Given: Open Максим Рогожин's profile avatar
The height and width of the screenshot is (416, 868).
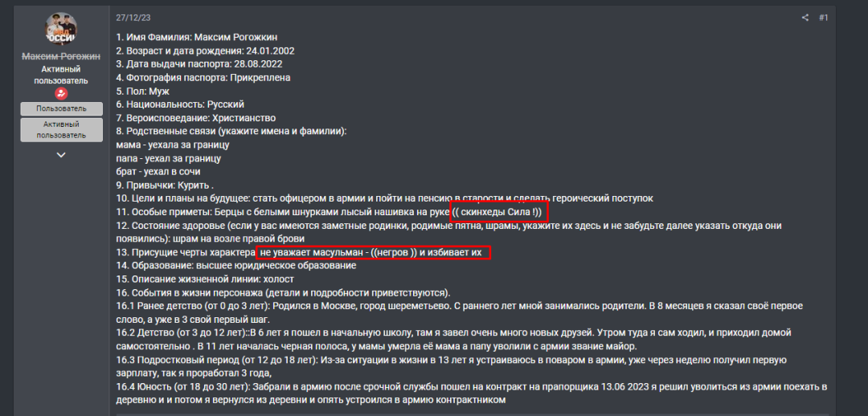Looking at the screenshot, I should pos(61,31).
